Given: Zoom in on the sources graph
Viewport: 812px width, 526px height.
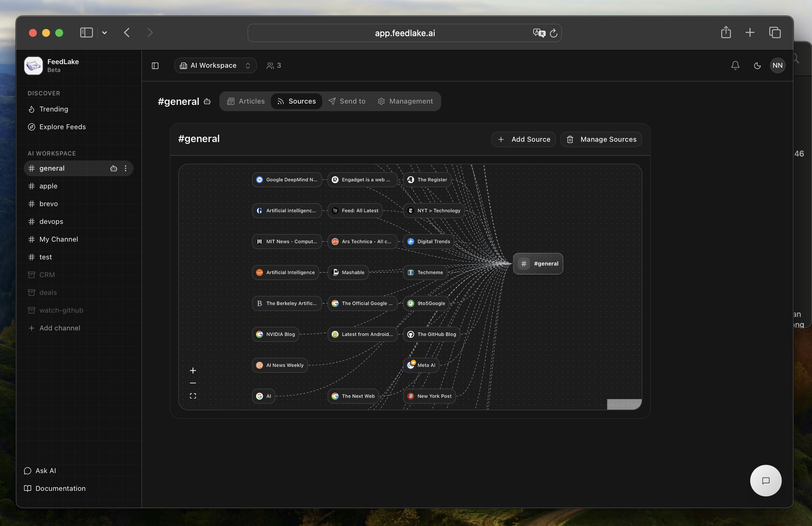Looking at the screenshot, I should 193,371.
